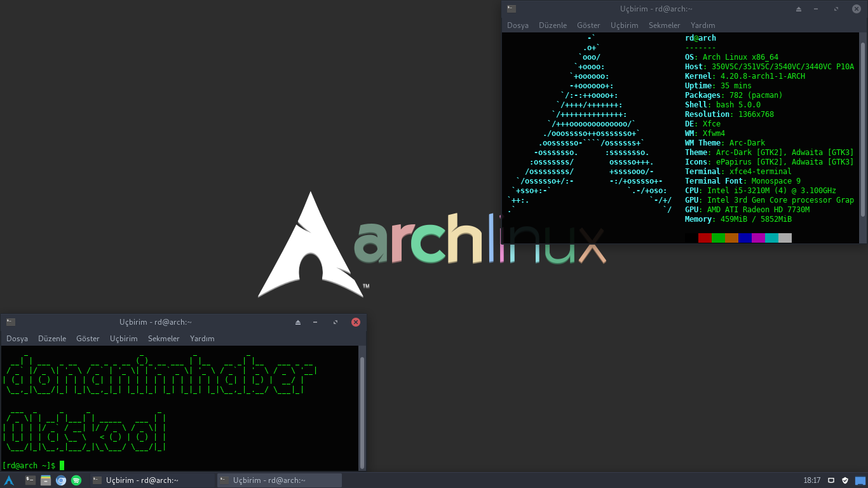This screenshot has width=868, height=488.
Task: Open Spotify from the panel
Action: pyautogui.click(x=76, y=480)
